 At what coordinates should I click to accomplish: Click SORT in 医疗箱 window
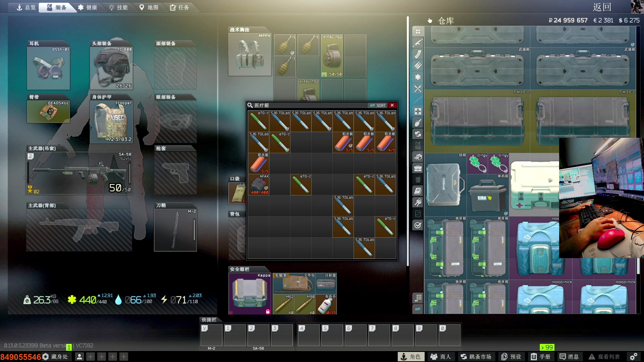(x=378, y=105)
